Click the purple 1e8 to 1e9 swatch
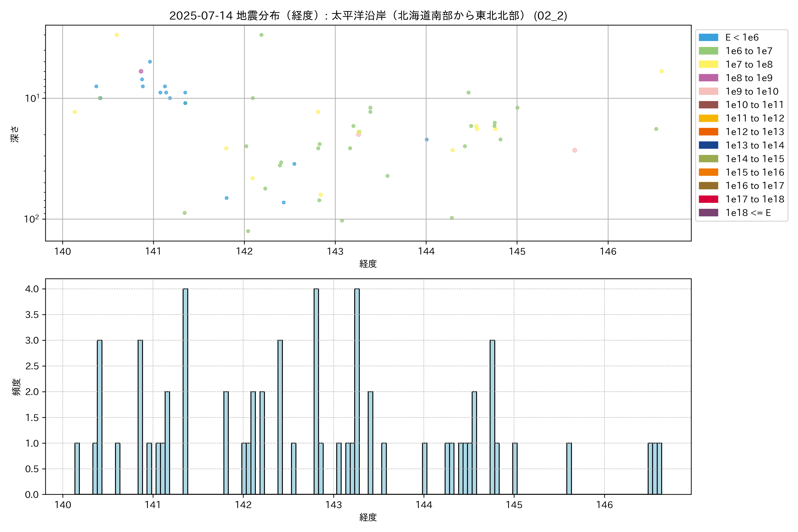The height and width of the screenshot is (532, 798). coord(708,78)
